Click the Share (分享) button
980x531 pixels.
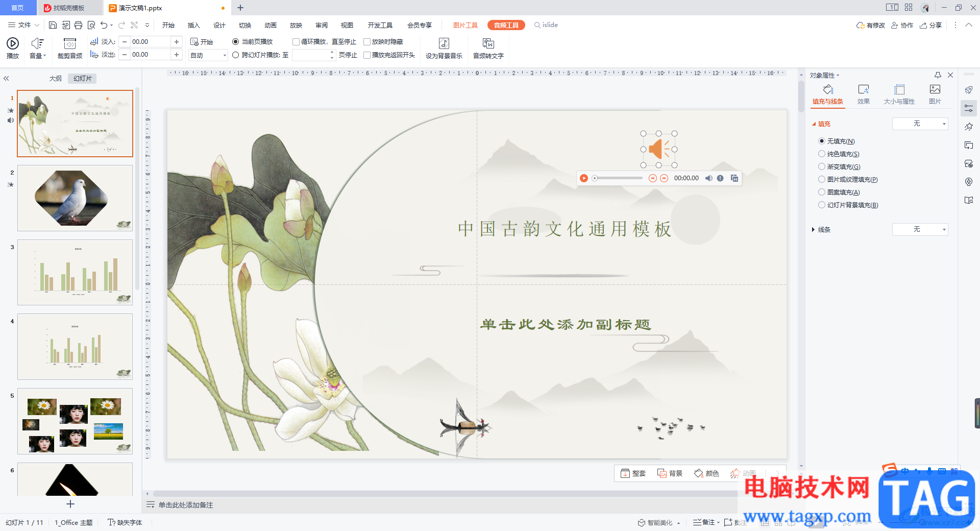(930, 25)
